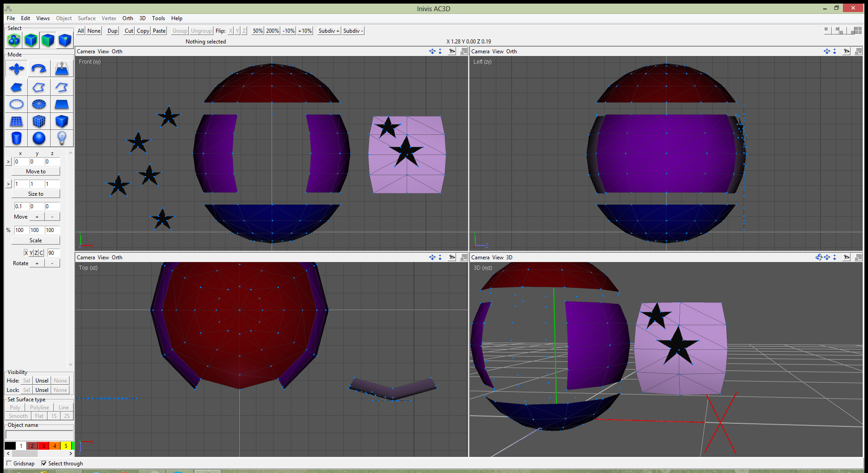Uncheck the Select through option
Screen dimensions: 868x473
point(44,463)
